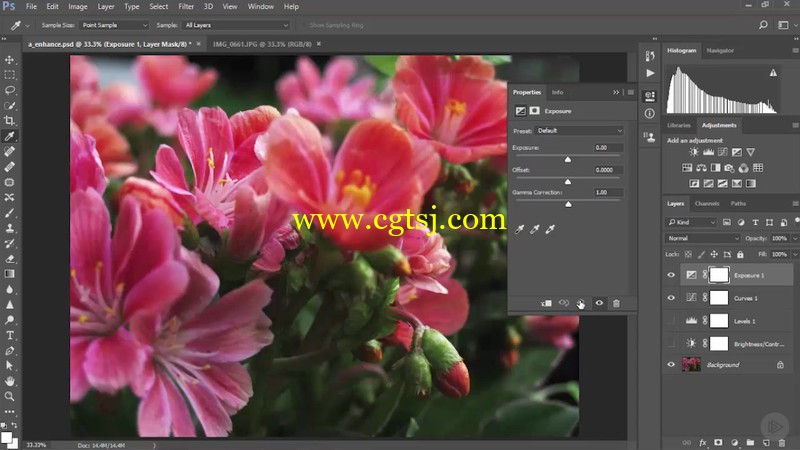The width and height of the screenshot is (800, 450).
Task: Open the Opacity dropdown arrow
Action: tap(794, 238)
